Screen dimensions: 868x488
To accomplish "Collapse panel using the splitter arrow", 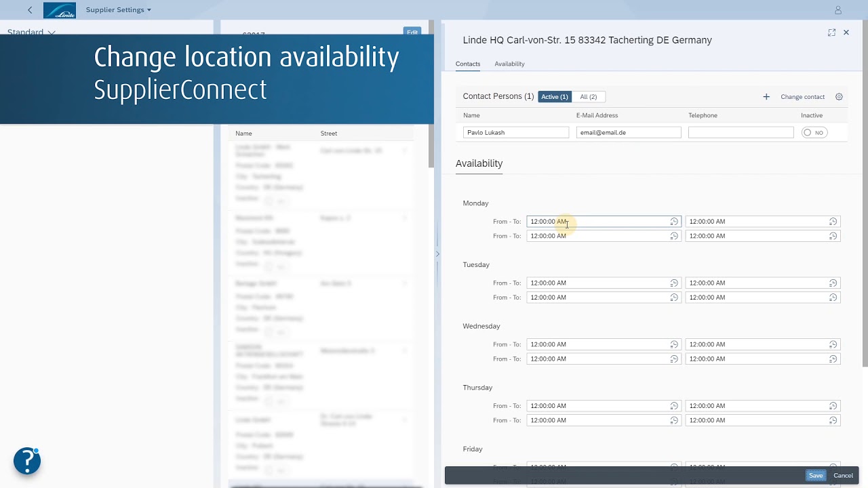I will tap(437, 253).
